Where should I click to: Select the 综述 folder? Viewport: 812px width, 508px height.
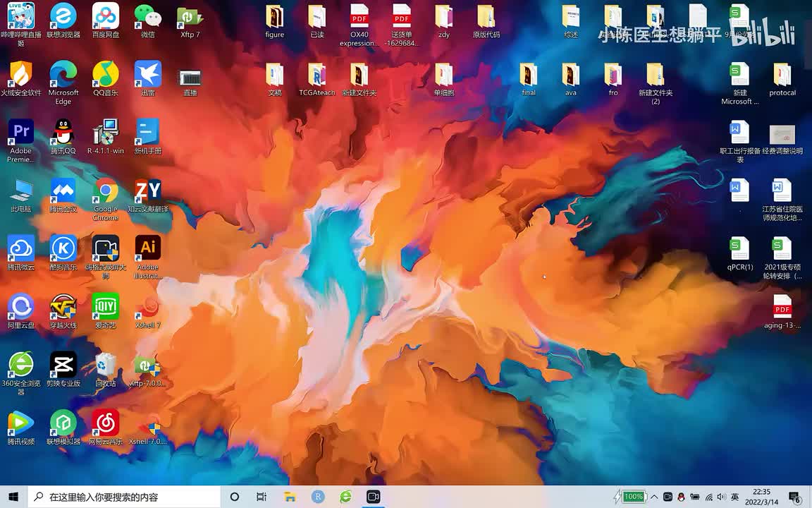tap(571, 20)
